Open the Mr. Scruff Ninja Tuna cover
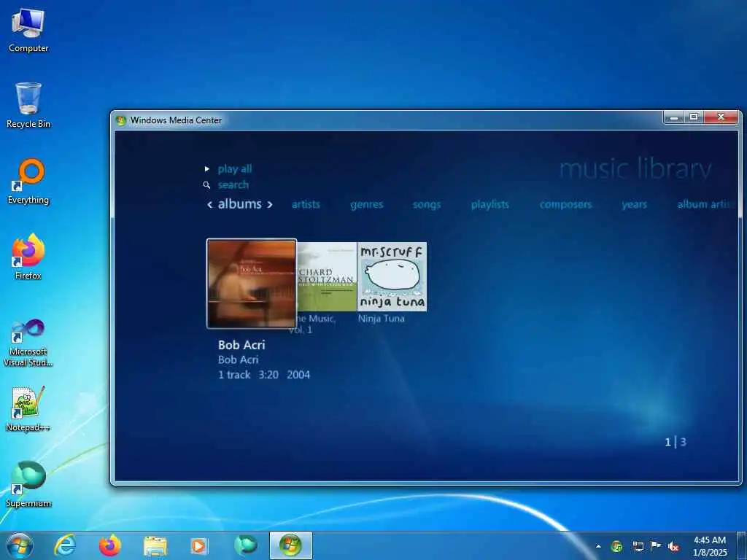Viewport: 747px width, 560px height. point(392,276)
